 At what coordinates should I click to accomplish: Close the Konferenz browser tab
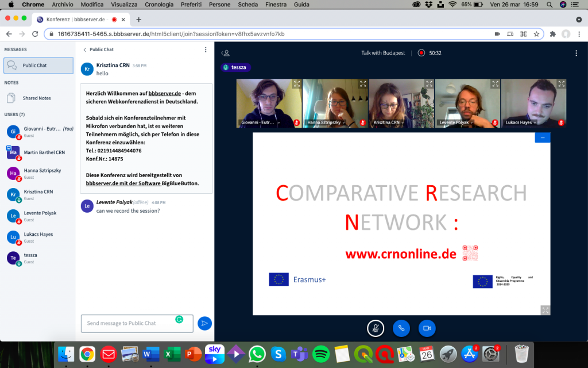coord(123,20)
